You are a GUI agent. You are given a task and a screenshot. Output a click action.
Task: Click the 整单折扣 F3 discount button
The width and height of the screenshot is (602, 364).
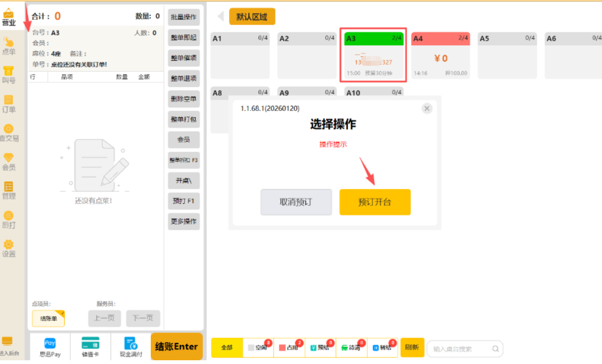[x=184, y=160]
